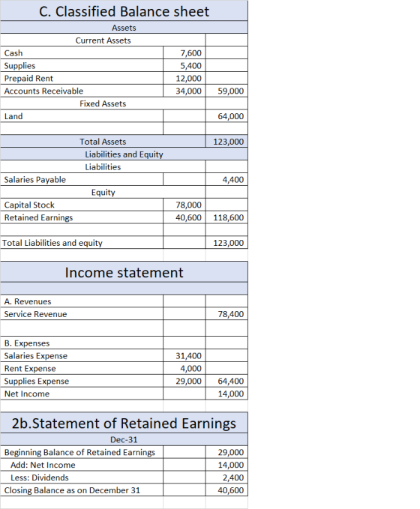
Task: Click the 'Salaries Expense' label cell
Action: [x=82, y=356]
